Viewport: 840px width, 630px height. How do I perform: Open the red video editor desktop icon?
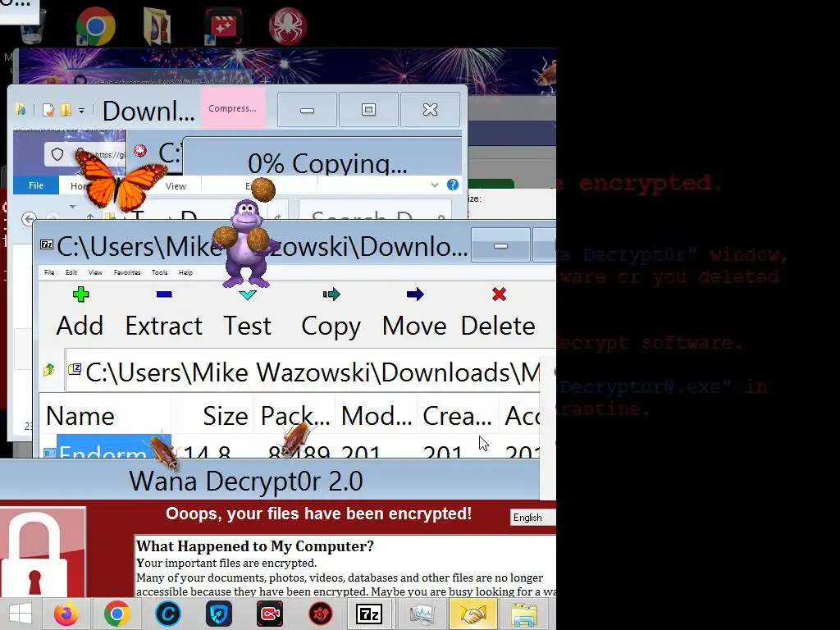[223, 25]
